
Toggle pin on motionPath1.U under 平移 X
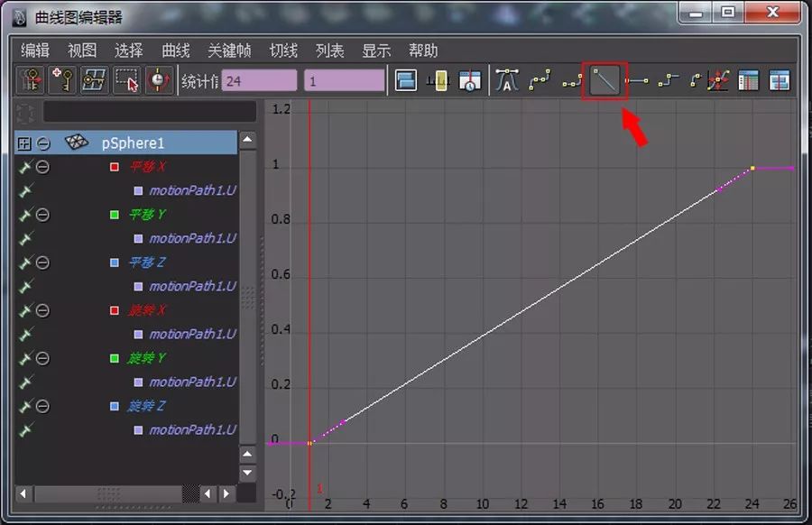25,190
